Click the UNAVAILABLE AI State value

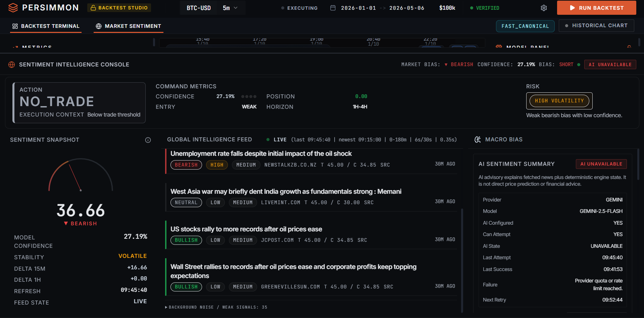point(606,246)
